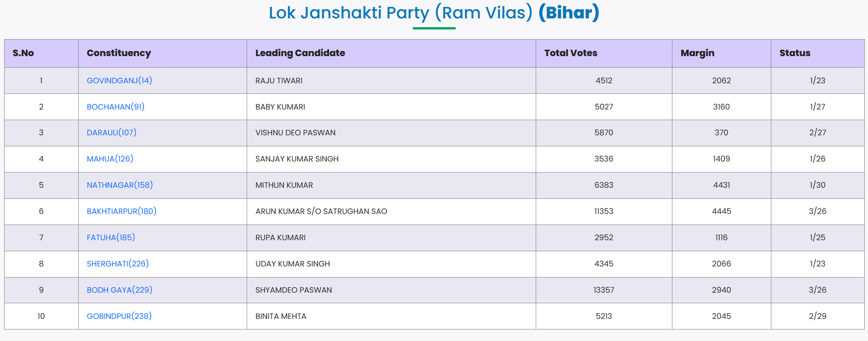Click the Total Votes column header
This screenshot has width=868, height=341.
click(x=571, y=53)
